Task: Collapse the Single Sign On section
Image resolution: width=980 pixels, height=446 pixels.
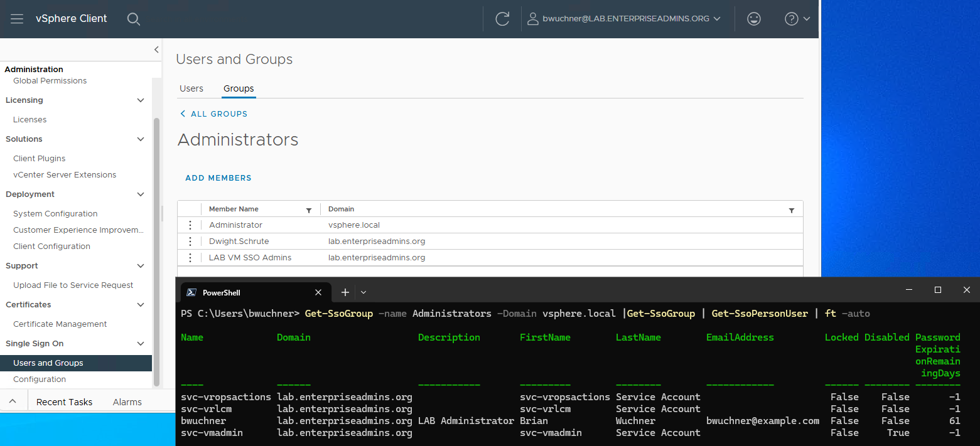Action: 141,344
